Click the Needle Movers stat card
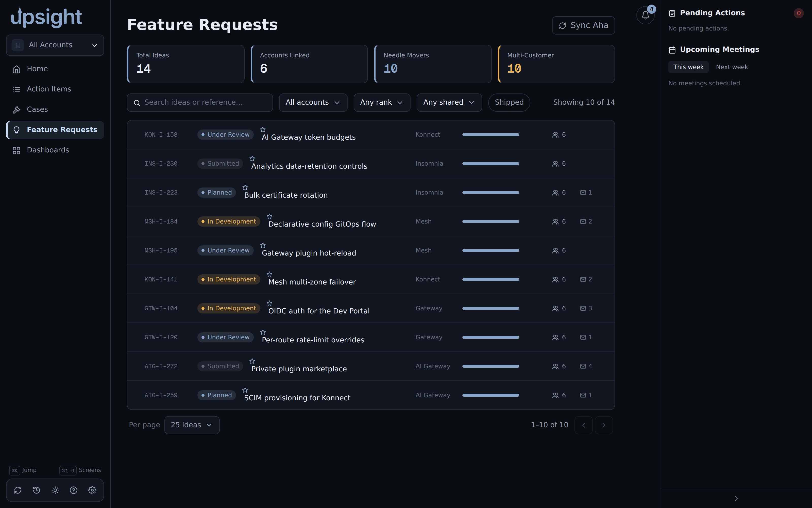This screenshot has height=508, width=812. pyautogui.click(x=432, y=64)
